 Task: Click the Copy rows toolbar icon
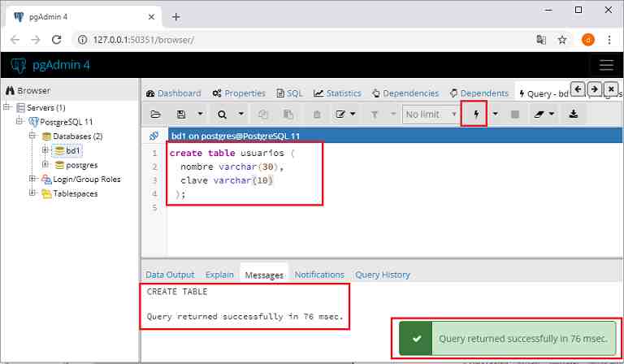coord(263,115)
